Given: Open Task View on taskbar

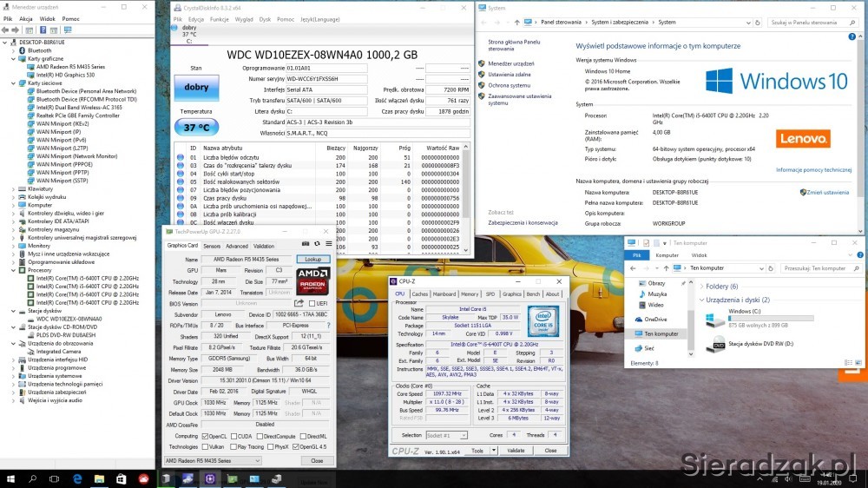Looking at the screenshot, I should (x=54, y=478).
